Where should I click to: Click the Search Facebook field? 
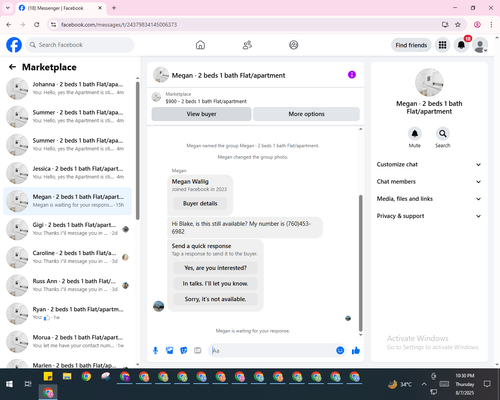(x=80, y=45)
